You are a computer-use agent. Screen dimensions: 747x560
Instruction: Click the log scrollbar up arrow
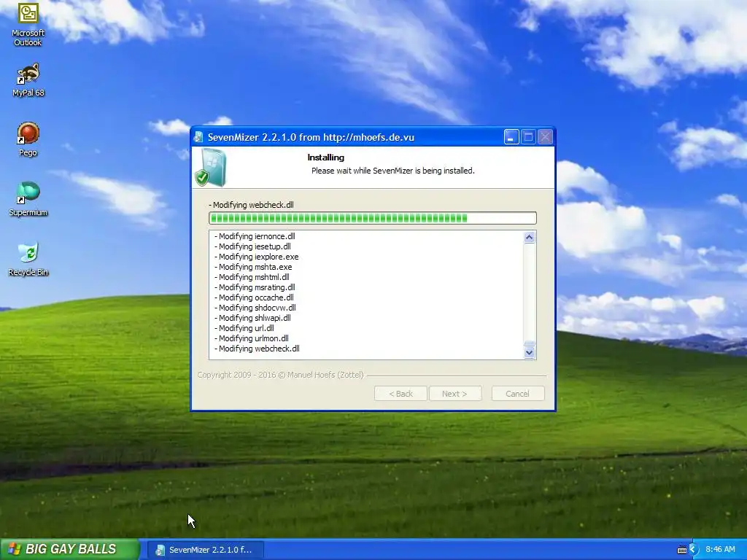point(530,238)
